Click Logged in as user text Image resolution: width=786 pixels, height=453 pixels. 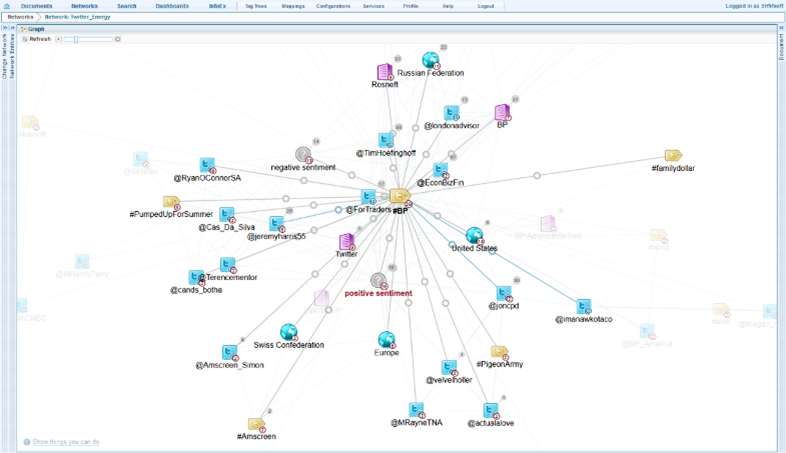[754, 6]
